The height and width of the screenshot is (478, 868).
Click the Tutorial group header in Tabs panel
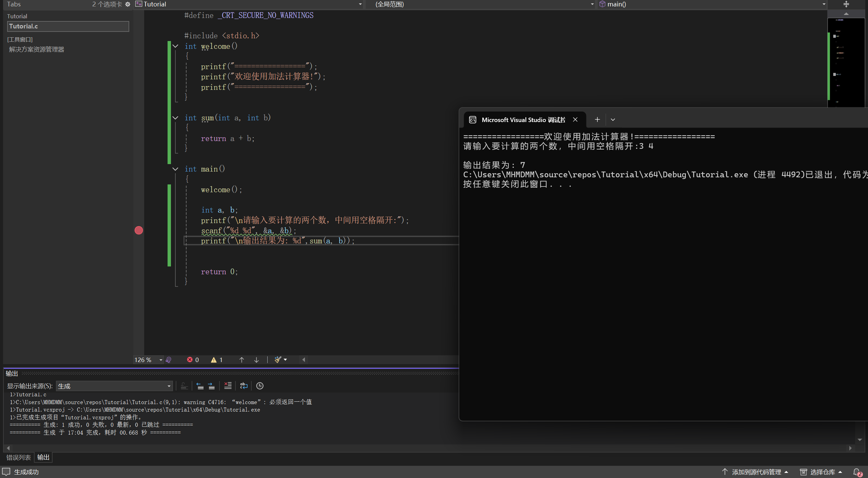17,16
